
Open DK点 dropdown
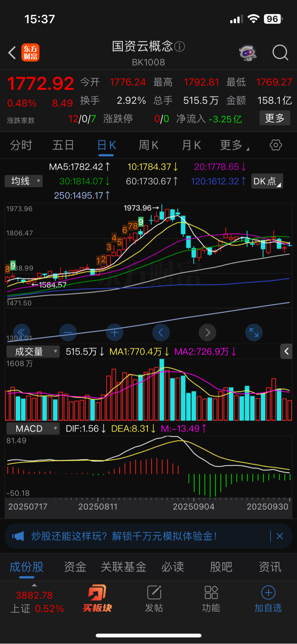(x=267, y=181)
